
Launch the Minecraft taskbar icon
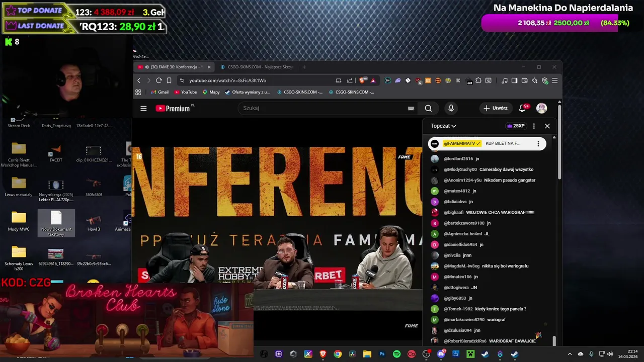pyautogui.click(x=470, y=354)
